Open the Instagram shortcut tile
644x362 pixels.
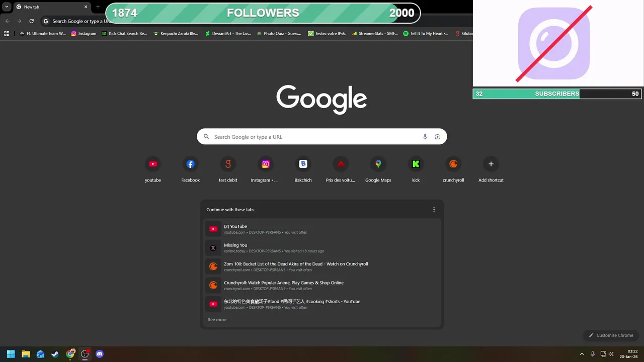point(266,169)
